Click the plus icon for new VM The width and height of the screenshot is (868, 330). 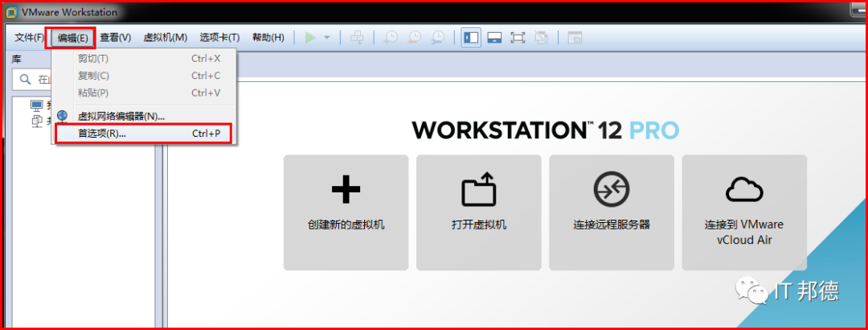click(346, 189)
